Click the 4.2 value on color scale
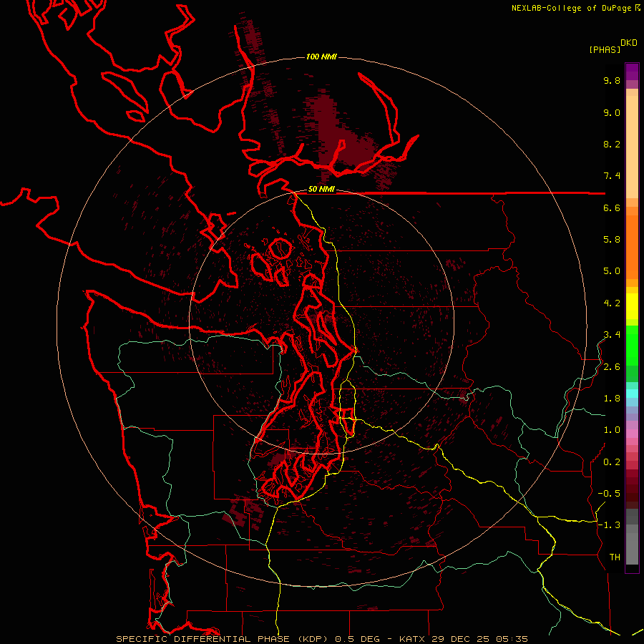 612,303
